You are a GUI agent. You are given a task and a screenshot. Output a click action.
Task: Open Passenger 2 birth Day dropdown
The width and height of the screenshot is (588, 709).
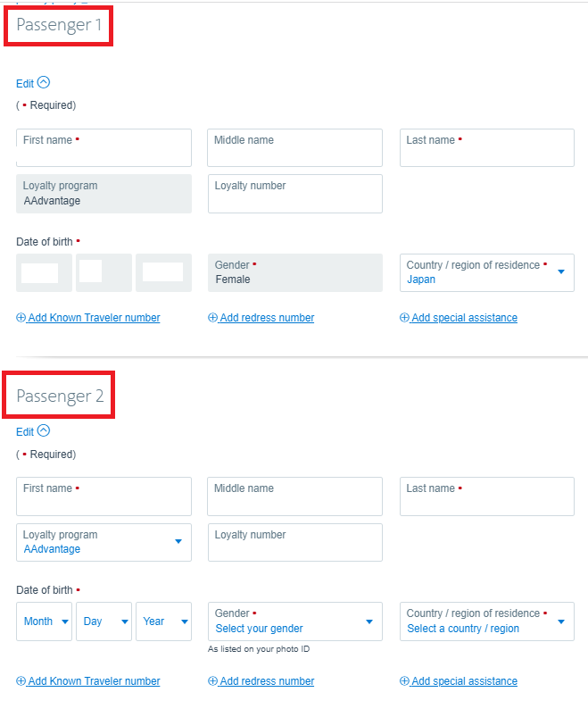(x=104, y=621)
